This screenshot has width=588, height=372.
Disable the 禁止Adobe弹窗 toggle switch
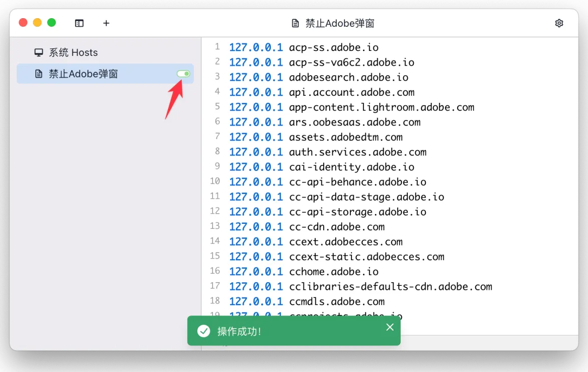point(183,74)
